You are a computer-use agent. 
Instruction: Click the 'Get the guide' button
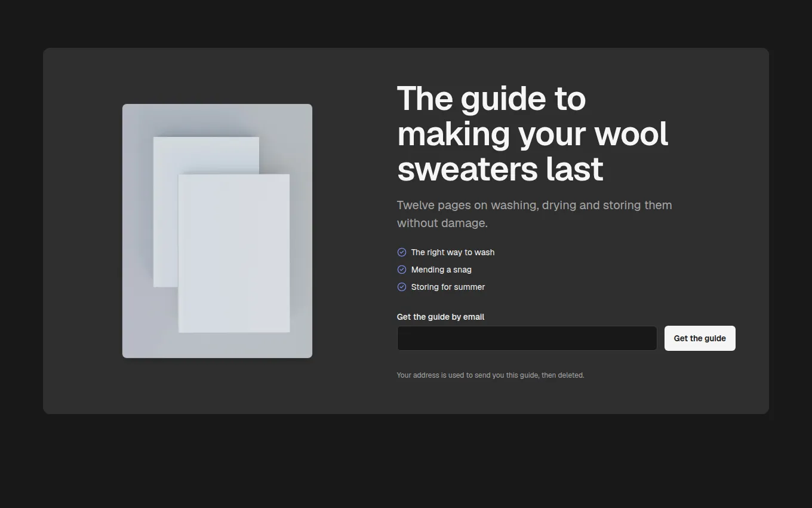pyautogui.click(x=700, y=338)
